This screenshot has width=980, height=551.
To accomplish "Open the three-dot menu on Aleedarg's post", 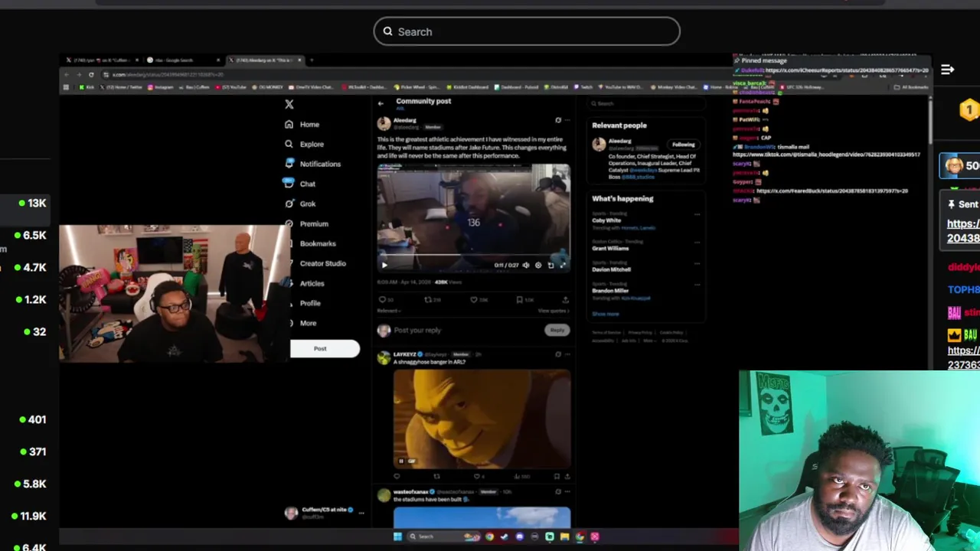I will coord(567,120).
